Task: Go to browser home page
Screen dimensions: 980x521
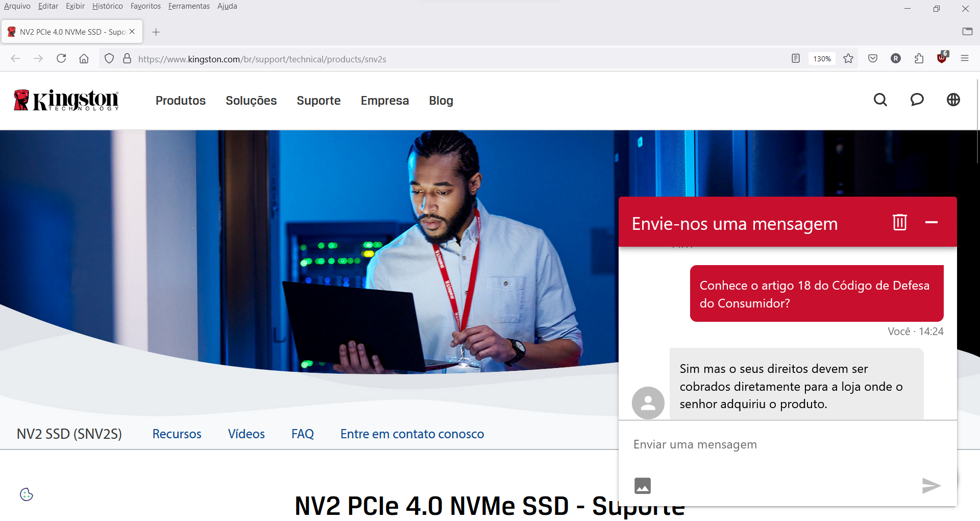Action: (x=84, y=59)
